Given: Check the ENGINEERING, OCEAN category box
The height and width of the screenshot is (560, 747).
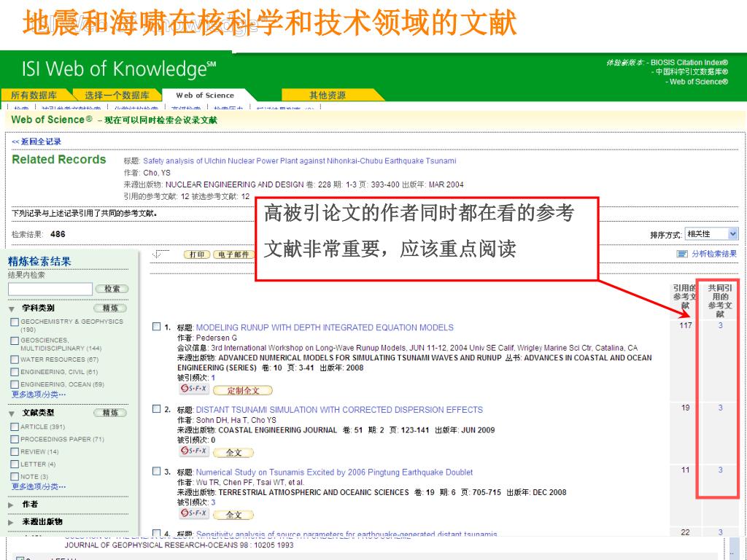Looking at the screenshot, I should (15, 384).
